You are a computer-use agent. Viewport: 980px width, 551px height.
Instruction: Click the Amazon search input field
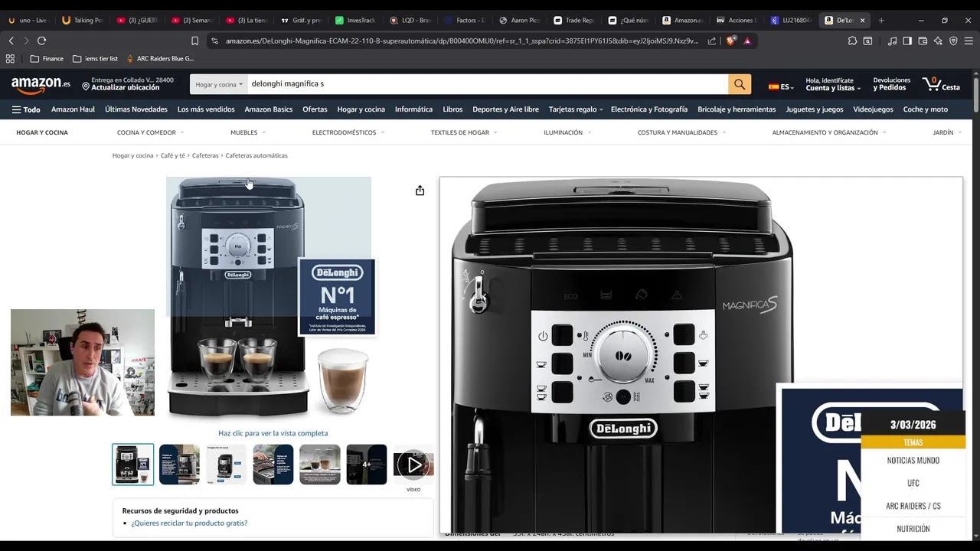pos(487,84)
